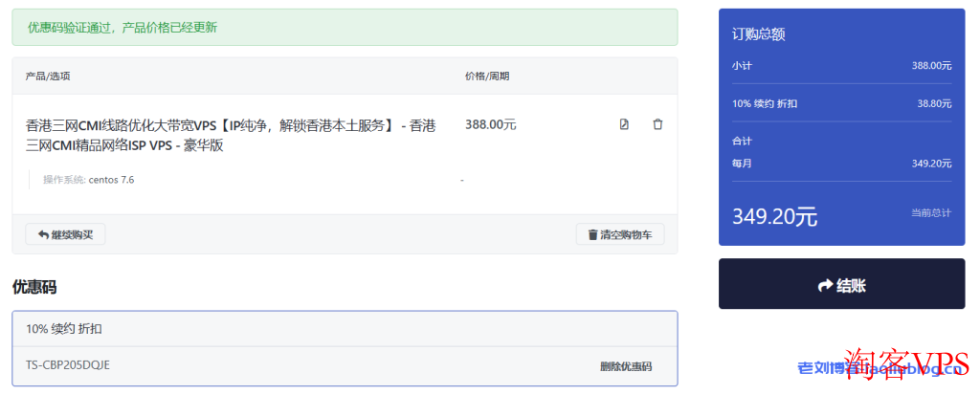The width and height of the screenshot is (980, 395).
Task: Click the discount amount 38.80元
Action: 934,103
